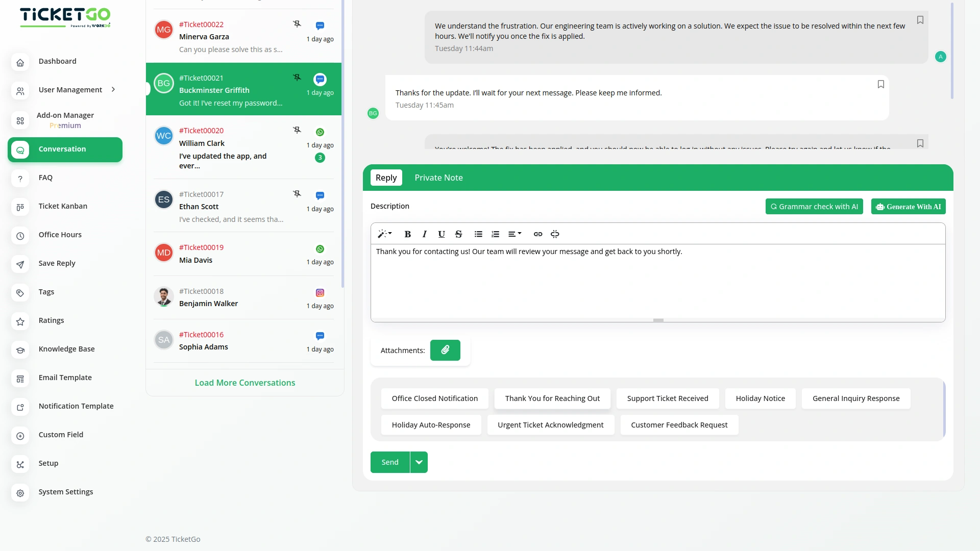Image resolution: width=980 pixels, height=551 pixels.
Task: Open Ticket Kanban from the sidebar
Action: pos(63,206)
